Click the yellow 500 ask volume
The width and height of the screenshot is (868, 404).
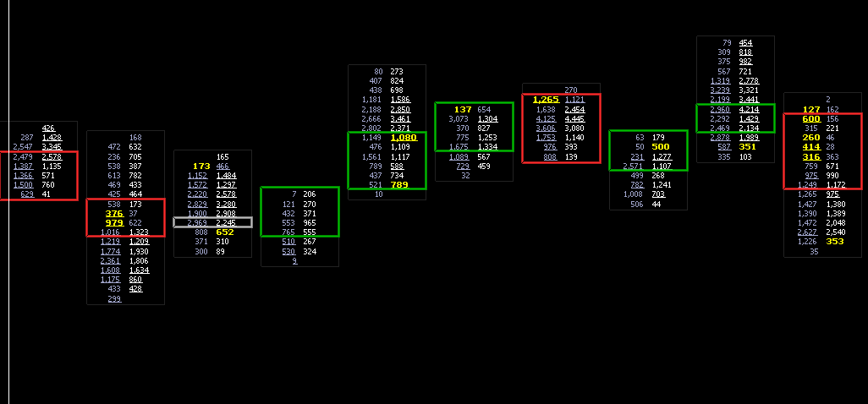[x=661, y=146]
